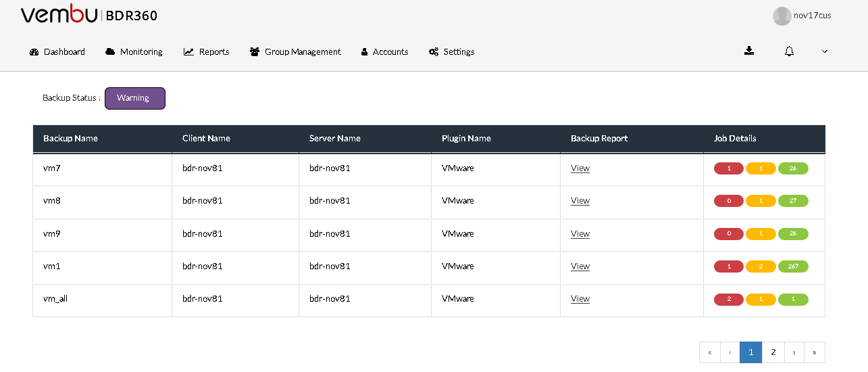Jump to the last page with » button
The height and width of the screenshot is (372, 868).
pos(815,352)
